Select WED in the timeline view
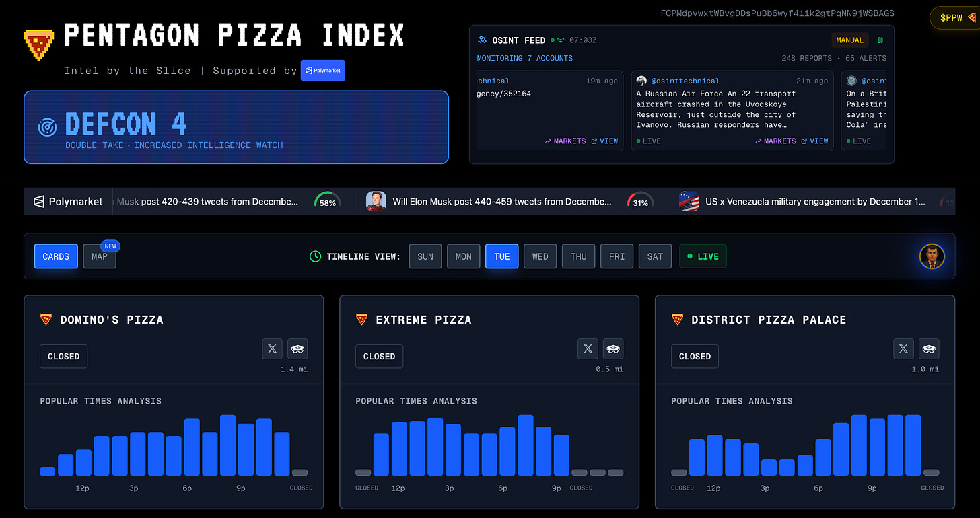Screen dimensions: 980x518 pyautogui.click(x=540, y=256)
